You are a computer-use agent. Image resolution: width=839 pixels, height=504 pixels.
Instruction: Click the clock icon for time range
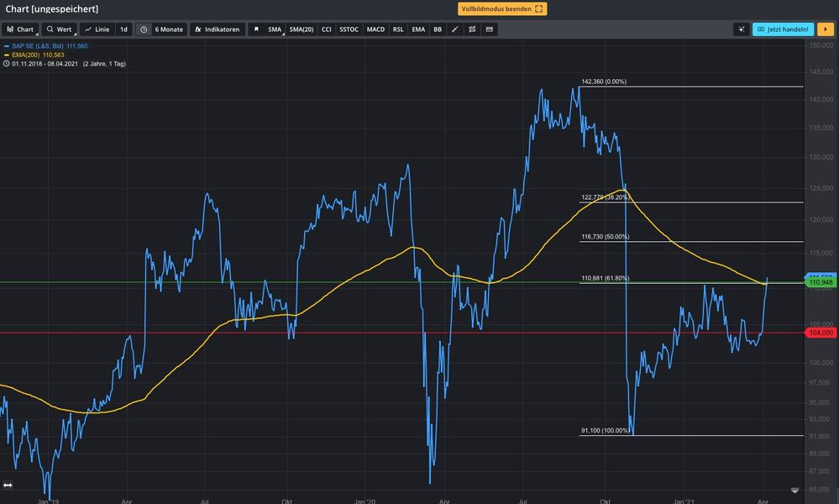click(144, 29)
